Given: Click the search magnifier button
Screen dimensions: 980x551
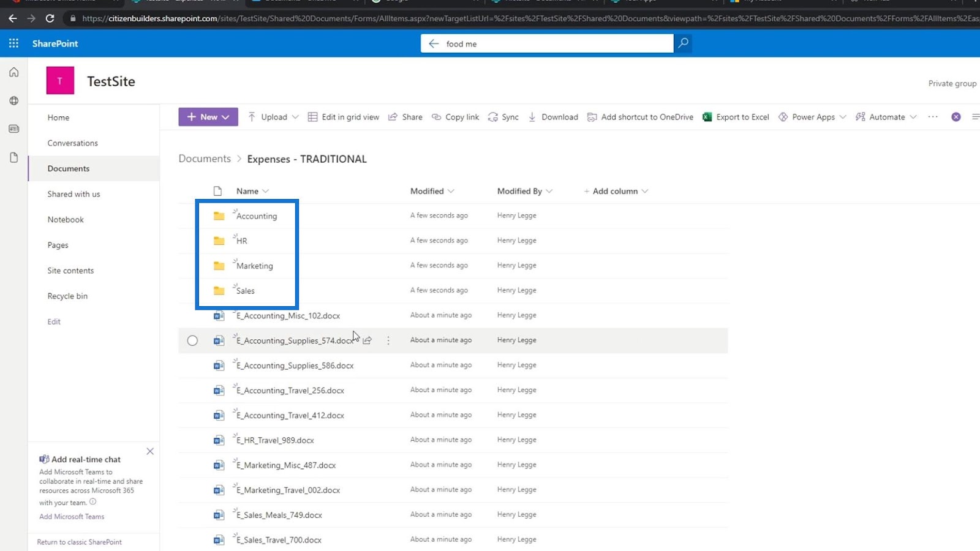Looking at the screenshot, I should (683, 43).
